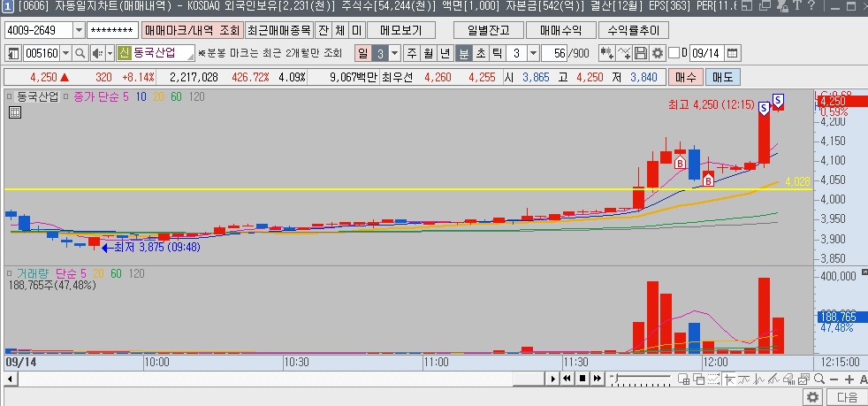868x406 pixels.
Task: Click the blue 매도 sell button
Action: point(722,77)
